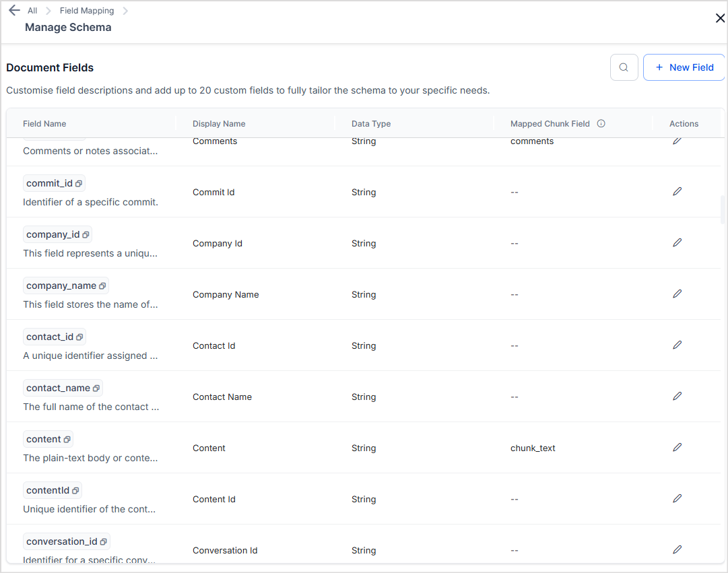Copy the conversation_id field name
This screenshot has height=573, width=728.
point(104,542)
